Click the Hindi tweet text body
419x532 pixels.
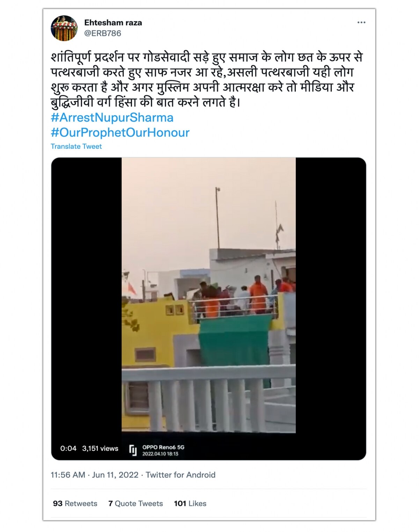pos(207,80)
